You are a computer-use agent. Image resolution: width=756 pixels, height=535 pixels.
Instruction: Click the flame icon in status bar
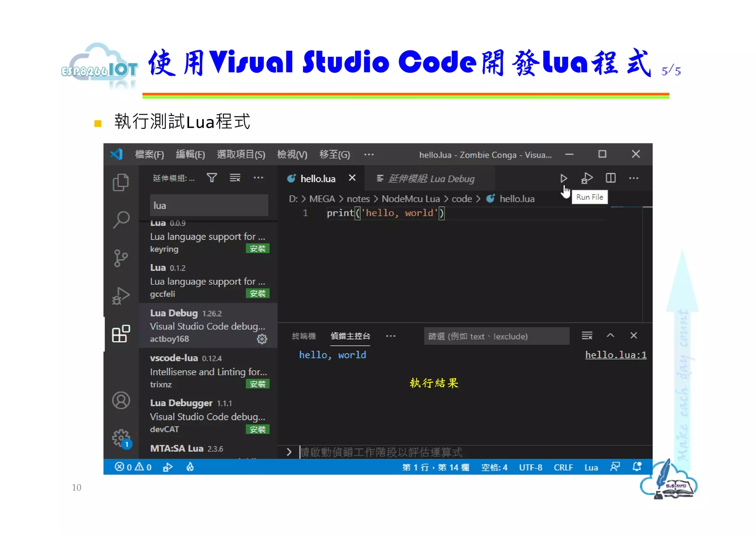tap(190, 467)
